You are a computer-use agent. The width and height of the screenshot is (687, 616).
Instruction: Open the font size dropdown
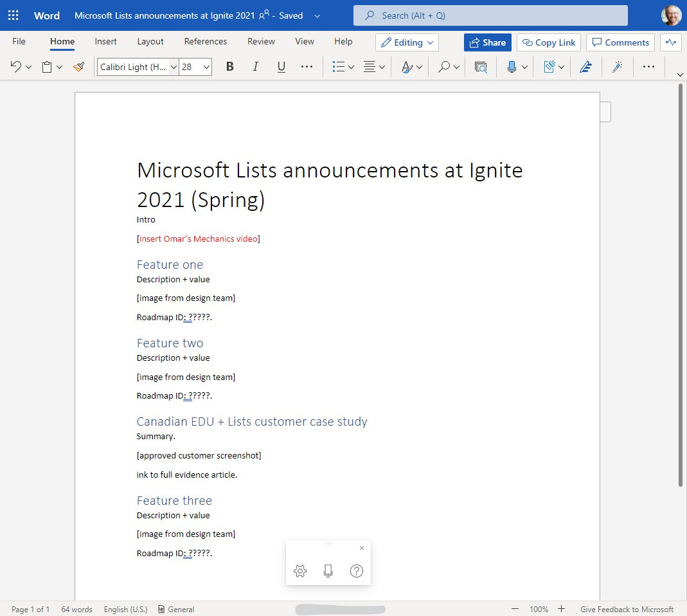tap(206, 67)
